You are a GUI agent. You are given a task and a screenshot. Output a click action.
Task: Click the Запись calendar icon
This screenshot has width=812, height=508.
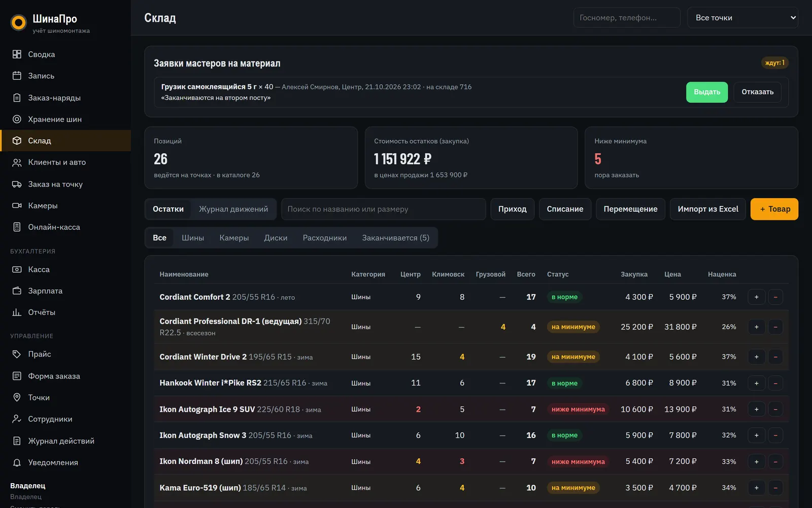tap(17, 76)
